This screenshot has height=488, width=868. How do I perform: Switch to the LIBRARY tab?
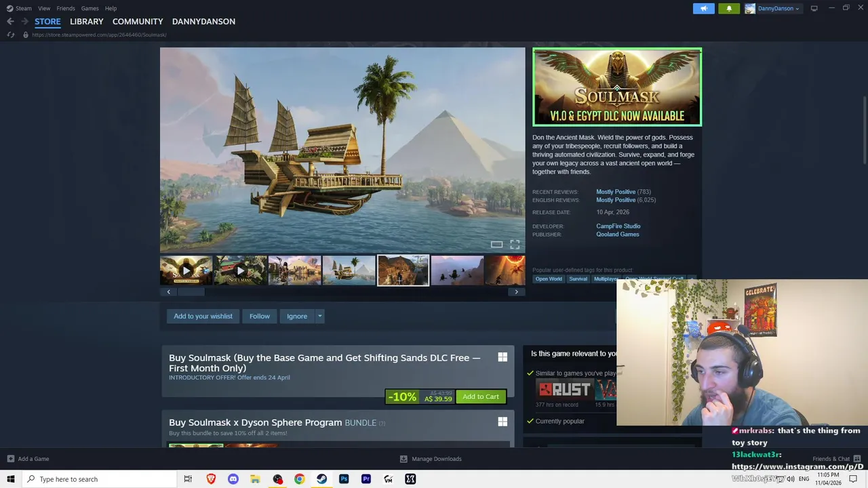pos(87,22)
